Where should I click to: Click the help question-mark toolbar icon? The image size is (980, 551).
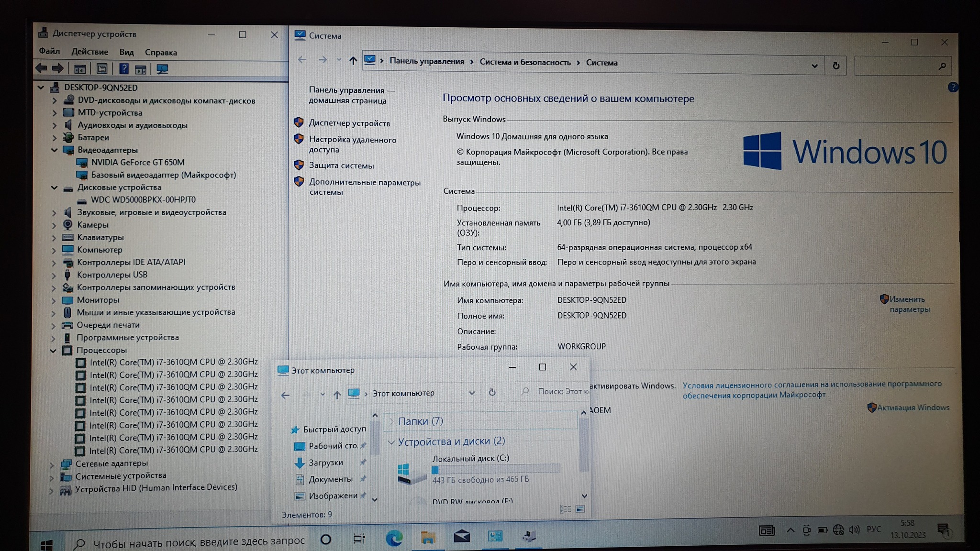coord(123,69)
